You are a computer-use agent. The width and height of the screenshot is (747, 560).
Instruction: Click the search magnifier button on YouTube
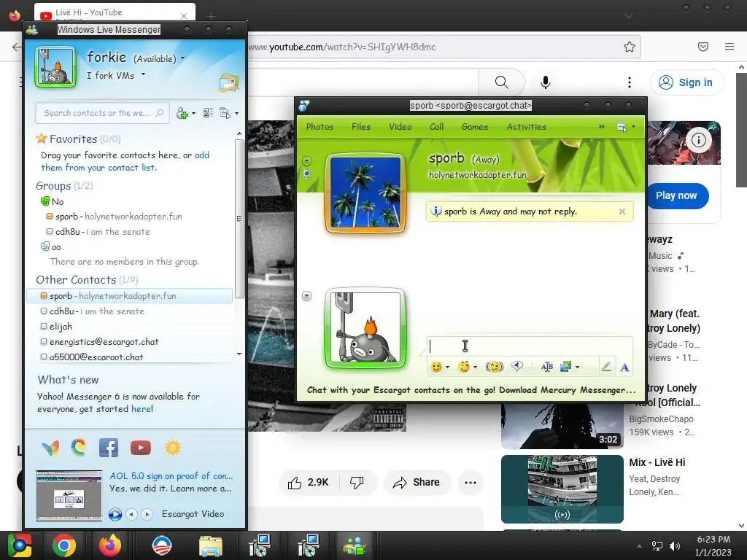502,82
